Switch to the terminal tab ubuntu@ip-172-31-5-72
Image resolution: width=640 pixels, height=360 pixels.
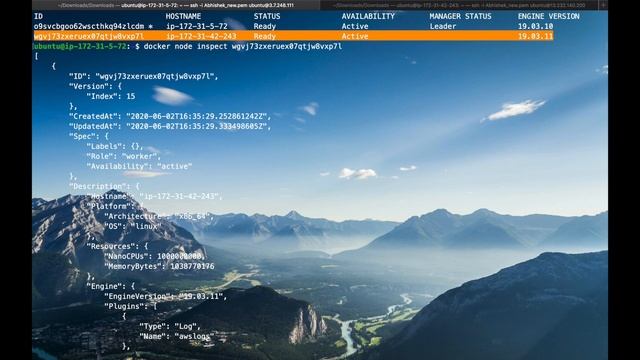tap(176, 5)
